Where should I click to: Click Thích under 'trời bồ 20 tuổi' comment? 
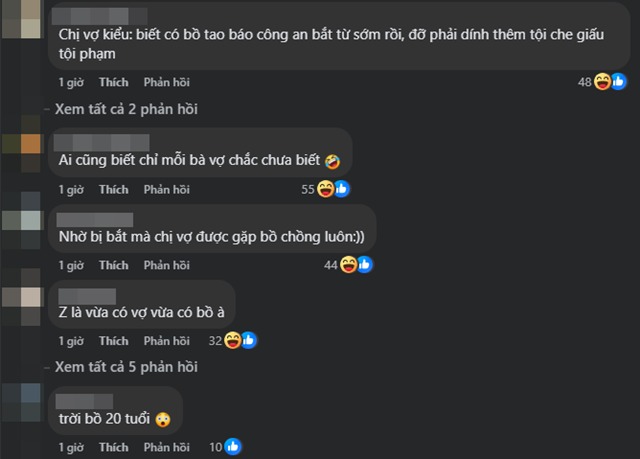click(x=114, y=447)
